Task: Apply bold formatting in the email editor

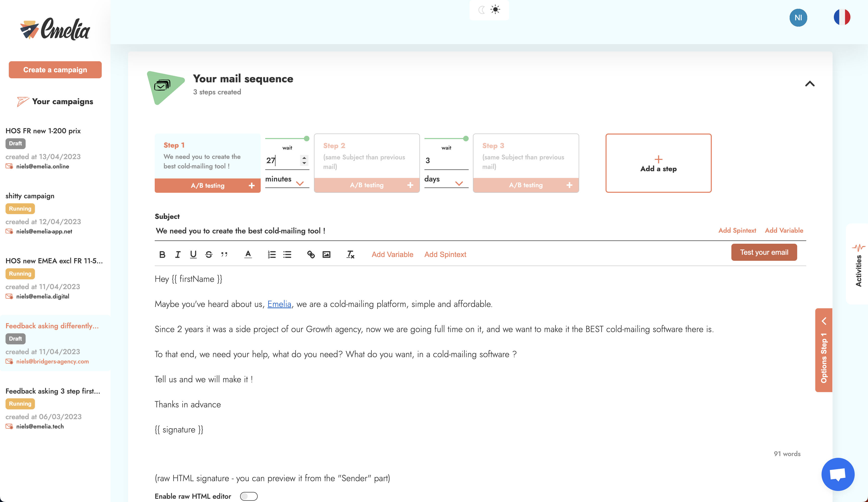Action: (x=162, y=255)
